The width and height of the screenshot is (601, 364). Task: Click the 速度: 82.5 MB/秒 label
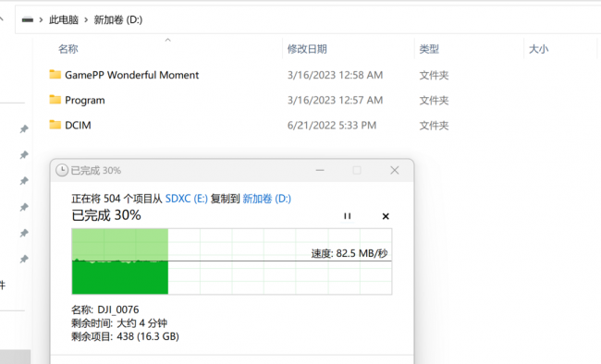point(350,253)
